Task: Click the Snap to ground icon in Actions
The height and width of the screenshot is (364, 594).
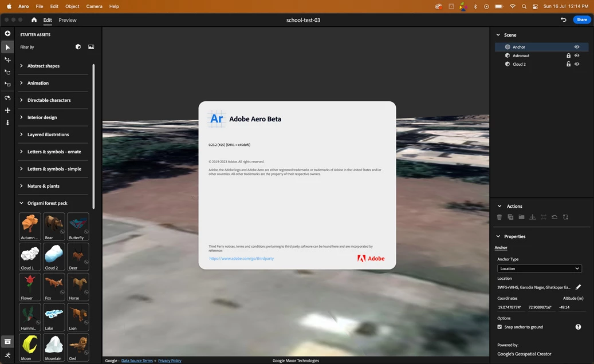Action: pos(532,217)
